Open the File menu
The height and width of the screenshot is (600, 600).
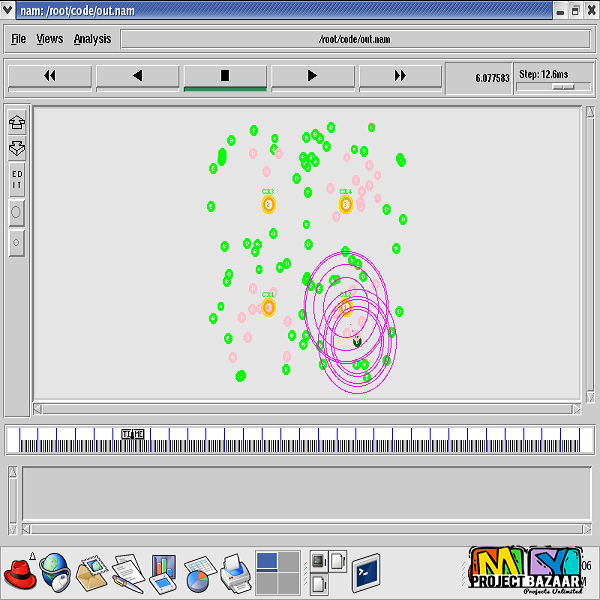coord(18,39)
